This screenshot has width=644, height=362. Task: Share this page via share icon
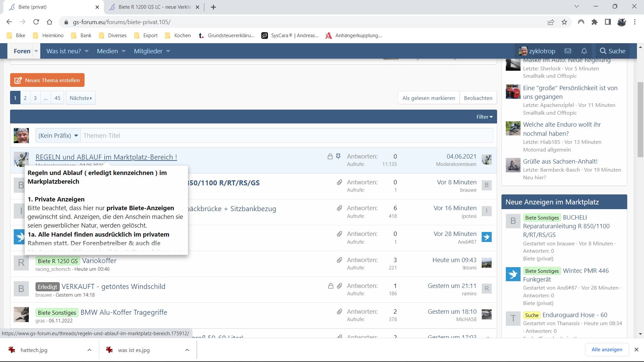coord(551,22)
